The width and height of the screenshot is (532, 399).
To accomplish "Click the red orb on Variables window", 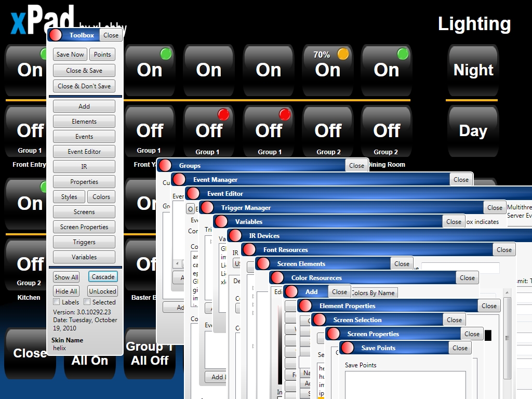I will pos(221,221).
